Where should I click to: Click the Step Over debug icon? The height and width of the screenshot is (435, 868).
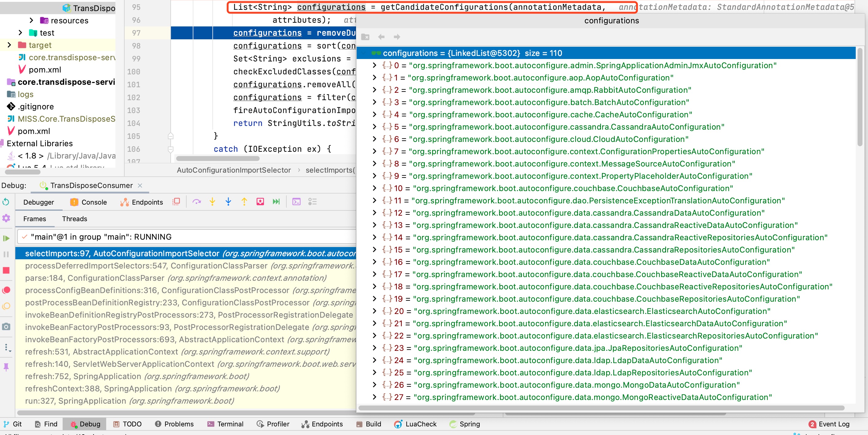coord(197,202)
